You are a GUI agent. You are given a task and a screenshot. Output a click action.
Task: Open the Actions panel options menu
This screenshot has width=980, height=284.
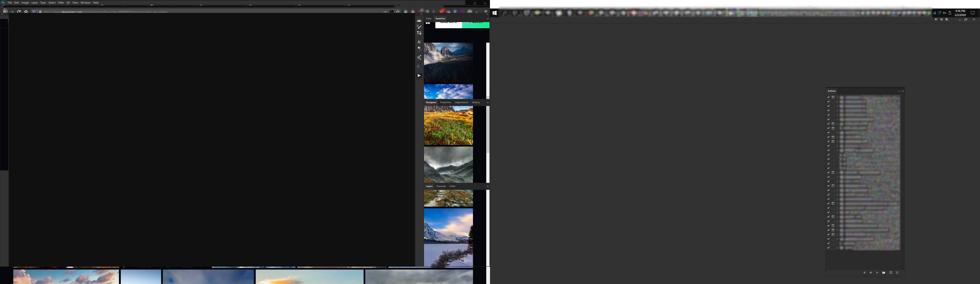903,91
